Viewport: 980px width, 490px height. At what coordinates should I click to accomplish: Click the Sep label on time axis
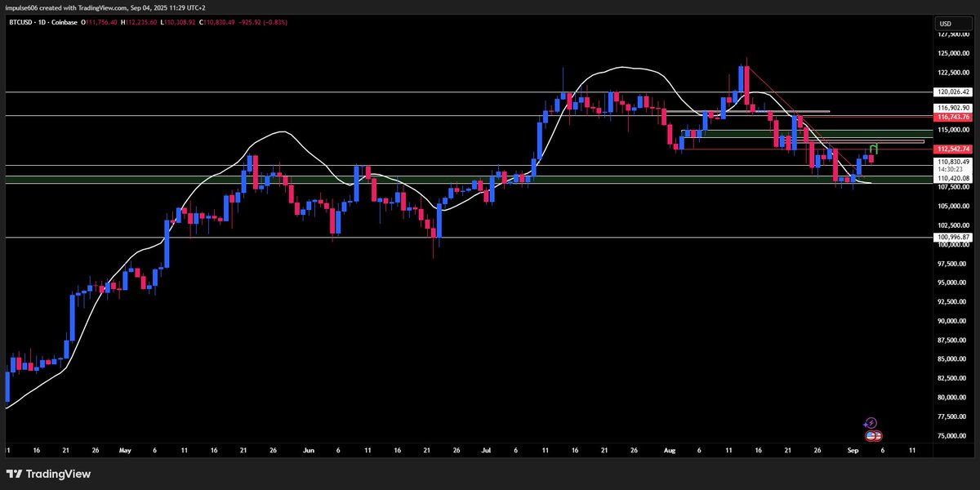(854, 449)
